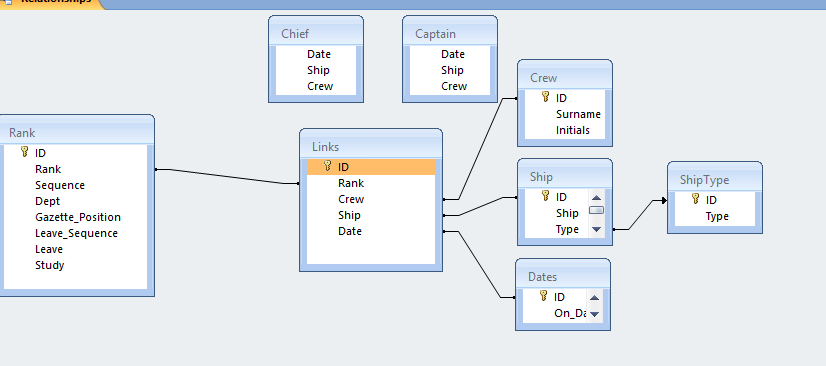Click the primary key icon in Crew table

pos(545,97)
